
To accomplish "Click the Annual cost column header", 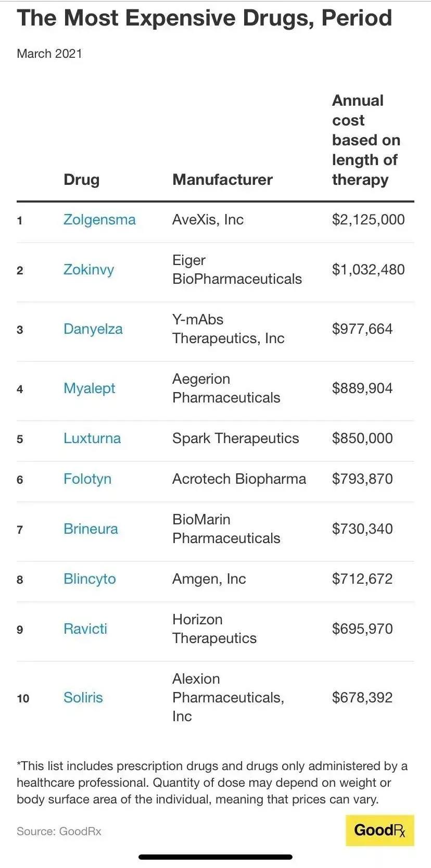I will (x=366, y=140).
